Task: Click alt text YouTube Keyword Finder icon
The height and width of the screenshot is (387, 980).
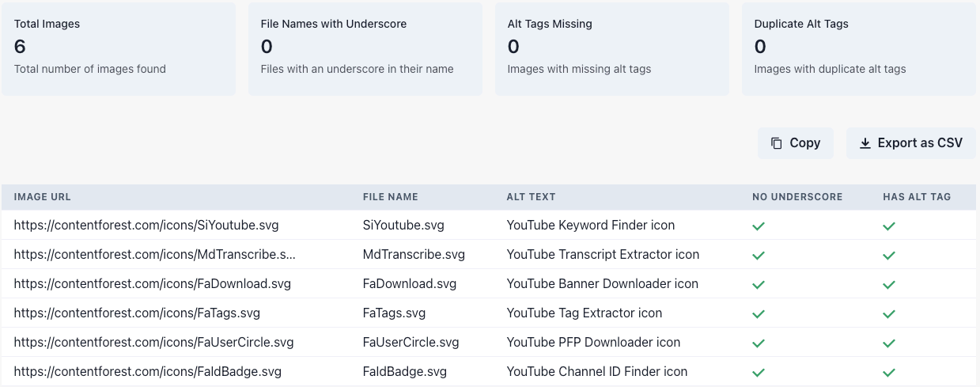Action: (591, 226)
